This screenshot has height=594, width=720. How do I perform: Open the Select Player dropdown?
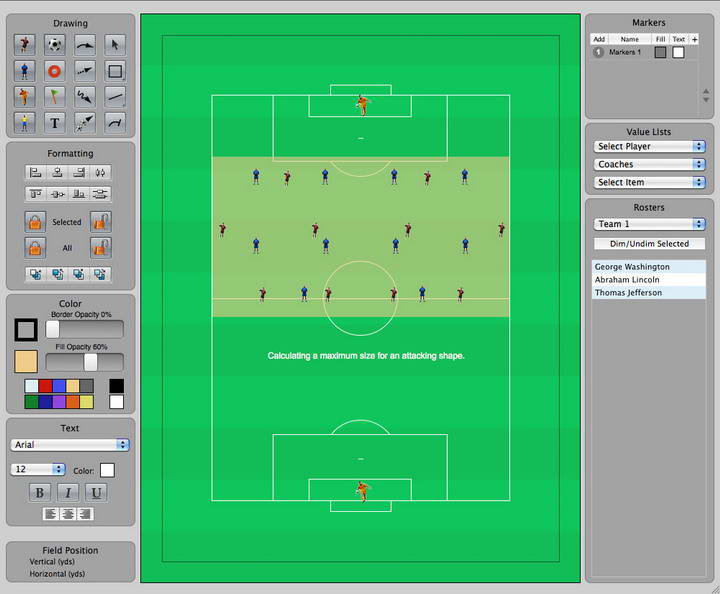[x=649, y=146]
